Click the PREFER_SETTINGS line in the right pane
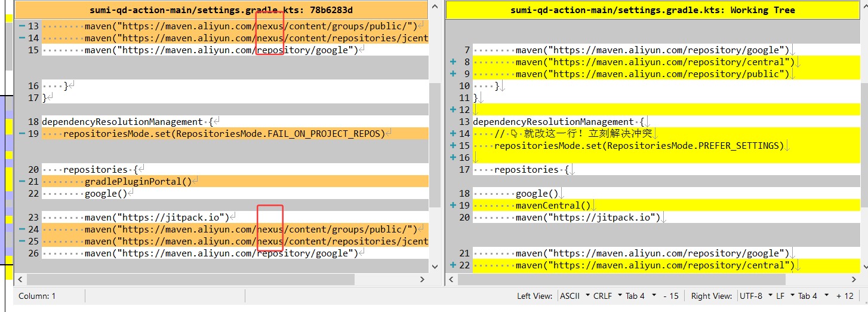868x312 pixels. (x=666, y=146)
